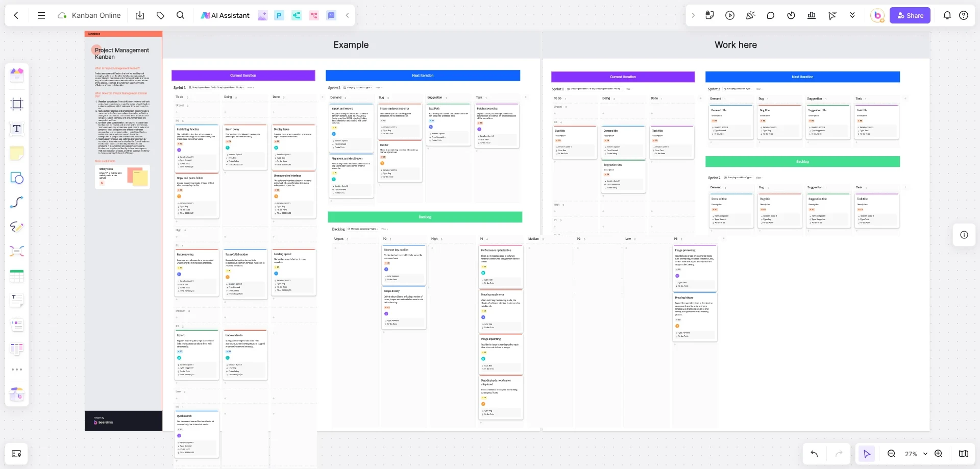Open the search magnifier tool
Image resolution: width=980 pixels, height=469 pixels.
point(180,15)
